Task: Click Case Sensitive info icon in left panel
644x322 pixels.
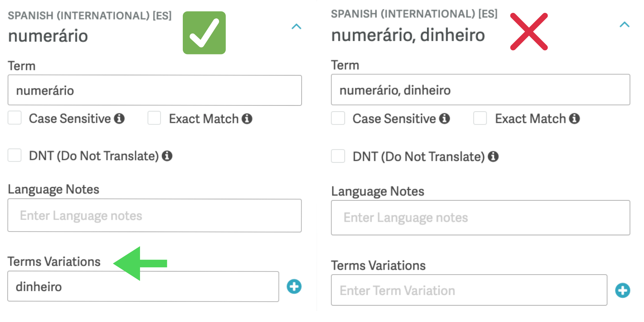Action: tap(119, 119)
